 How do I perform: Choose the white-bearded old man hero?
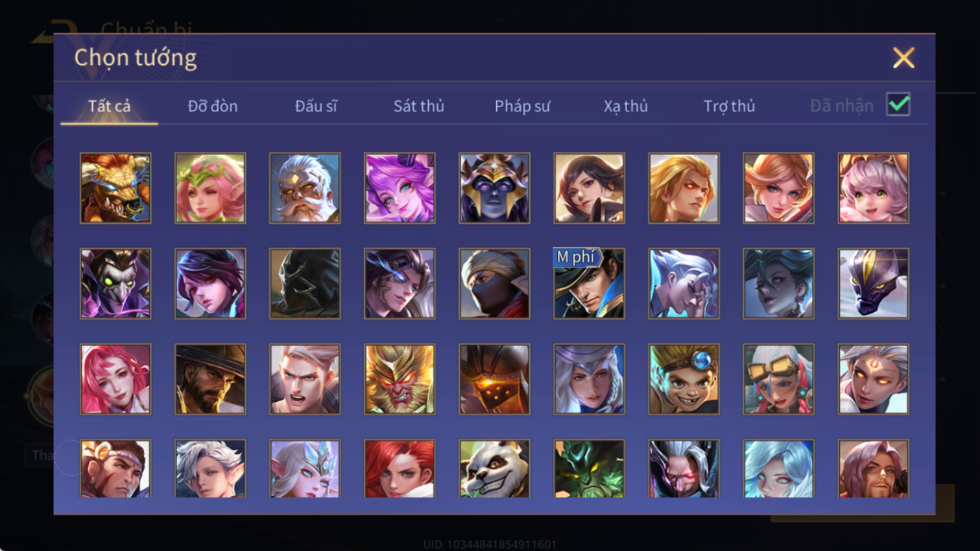305,188
